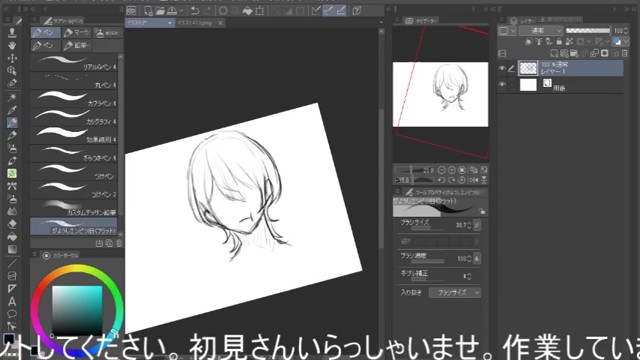Toggle Set as reference layer icon
This screenshot has height=360, width=640.
point(539,42)
